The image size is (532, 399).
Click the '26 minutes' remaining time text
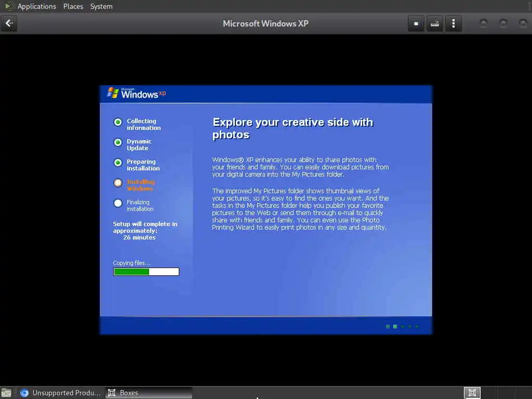tap(139, 237)
